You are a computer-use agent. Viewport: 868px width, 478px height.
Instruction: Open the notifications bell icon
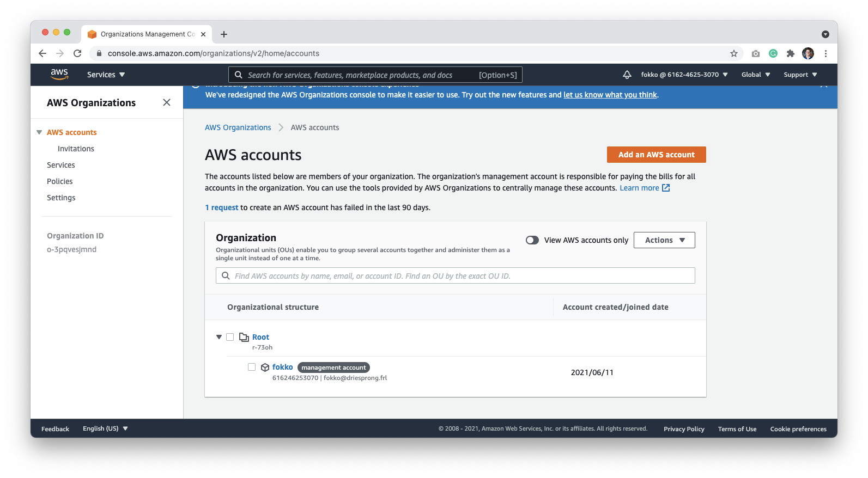[627, 75]
